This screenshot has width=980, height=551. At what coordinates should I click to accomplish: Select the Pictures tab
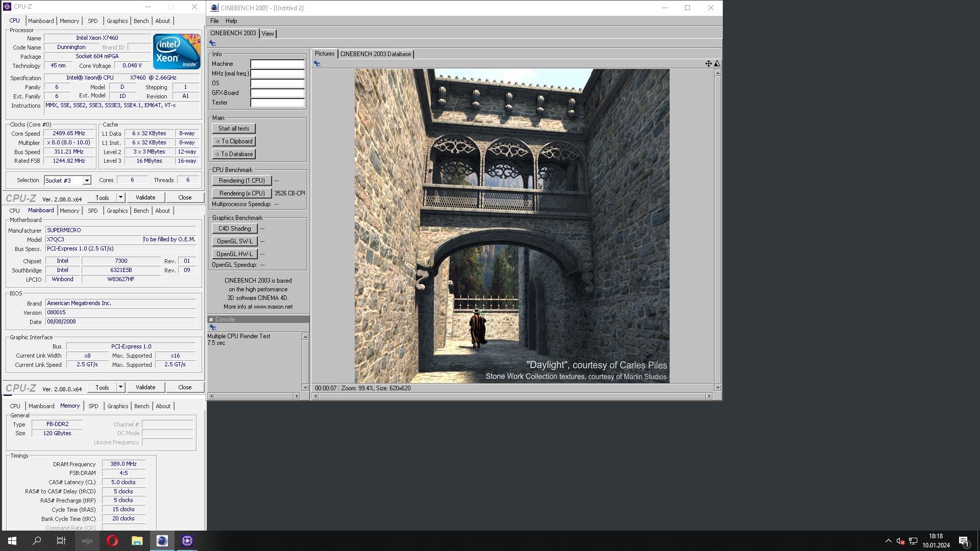(x=325, y=54)
